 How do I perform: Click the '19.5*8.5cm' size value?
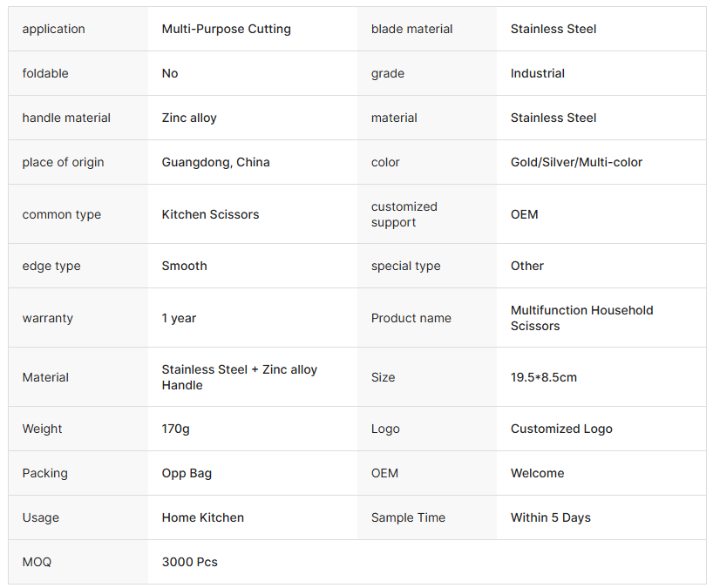coord(543,377)
